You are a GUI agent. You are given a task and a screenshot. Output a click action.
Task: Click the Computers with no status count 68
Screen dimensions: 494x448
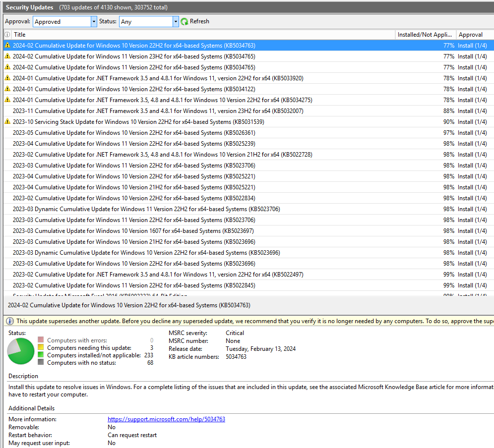[150, 363]
